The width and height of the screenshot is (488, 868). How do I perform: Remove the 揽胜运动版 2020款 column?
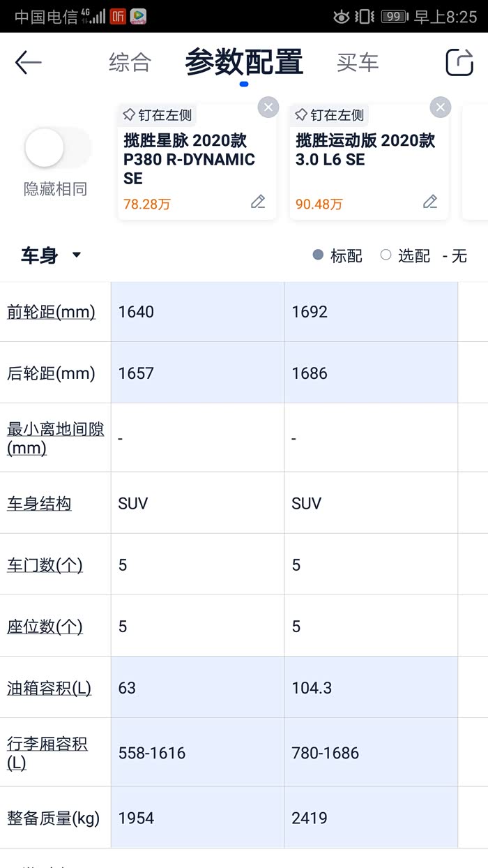[x=440, y=107]
